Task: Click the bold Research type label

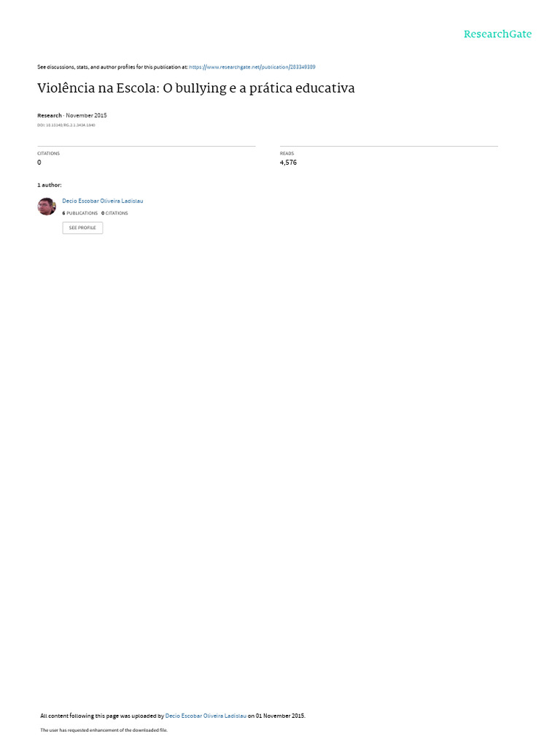Action: (50, 115)
